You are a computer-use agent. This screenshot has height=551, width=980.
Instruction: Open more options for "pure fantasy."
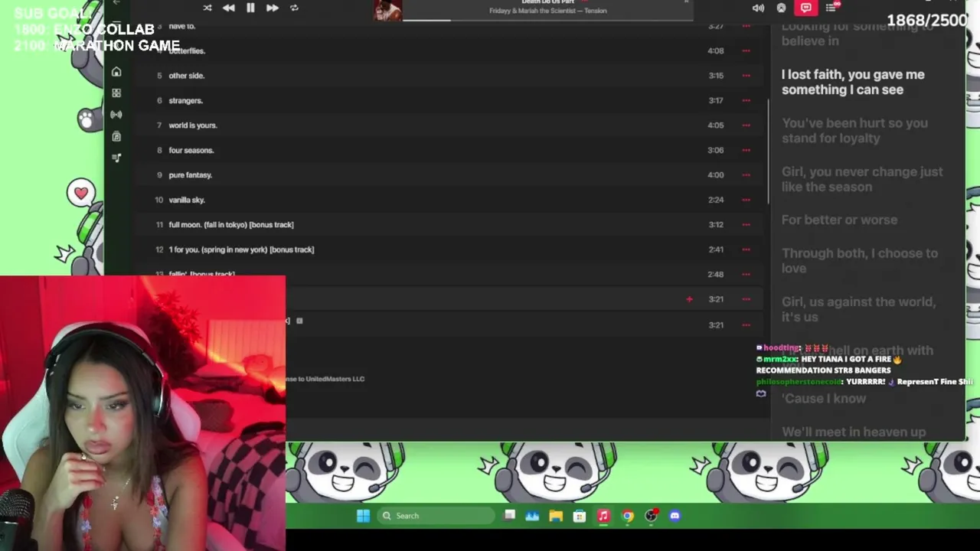(746, 174)
